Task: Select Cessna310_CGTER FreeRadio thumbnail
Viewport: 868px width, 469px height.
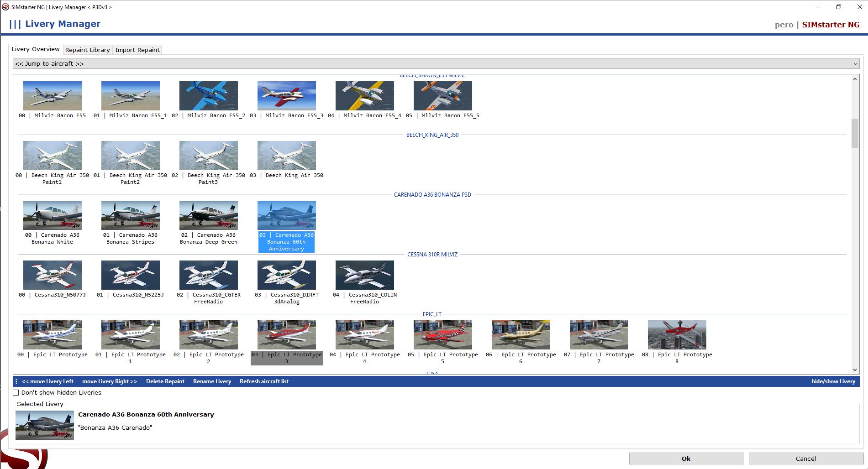Action: pyautogui.click(x=209, y=275)
